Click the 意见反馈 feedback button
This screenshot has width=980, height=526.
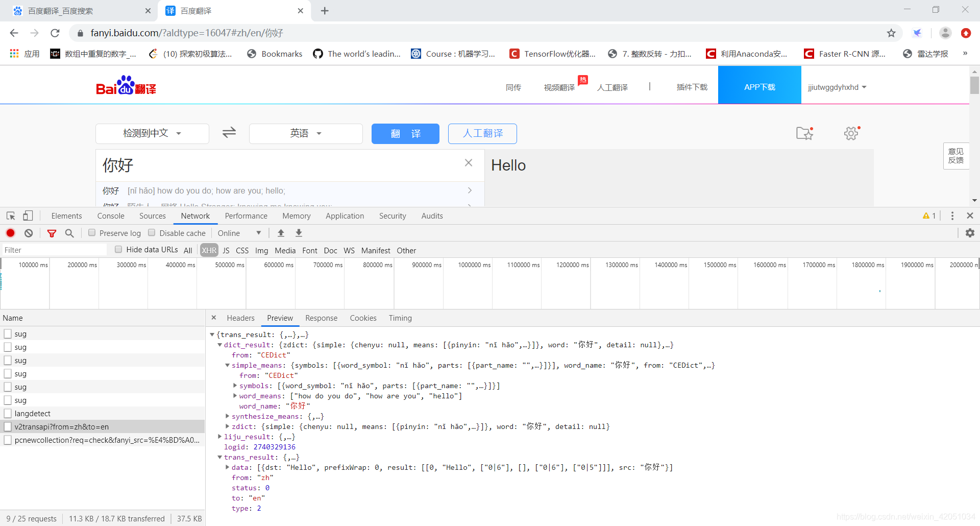coord(956,156)
